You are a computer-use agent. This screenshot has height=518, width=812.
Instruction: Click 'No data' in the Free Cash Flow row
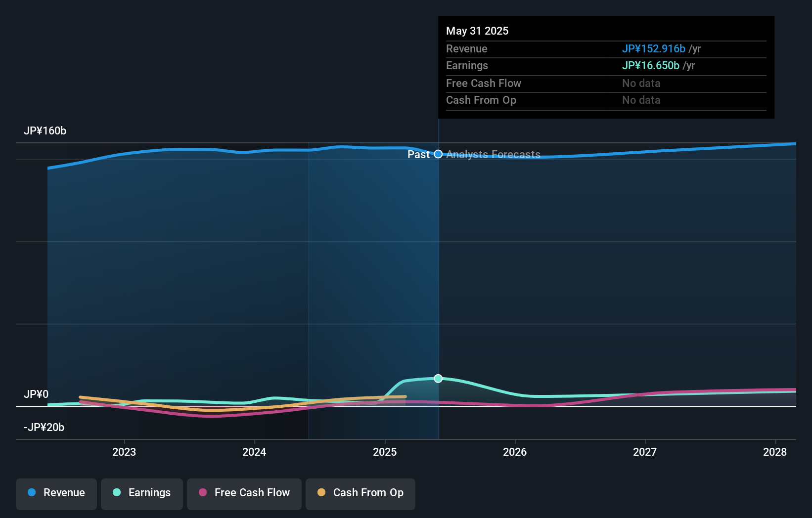click(641, 83)
